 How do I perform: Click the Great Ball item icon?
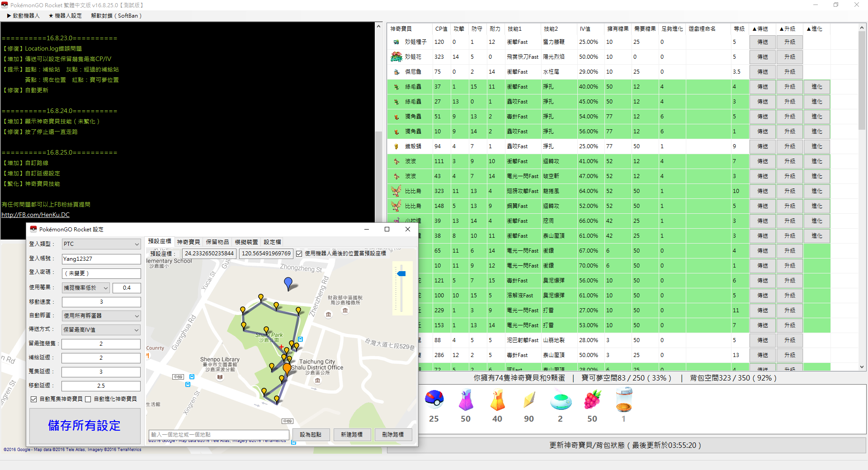[434, 399]
